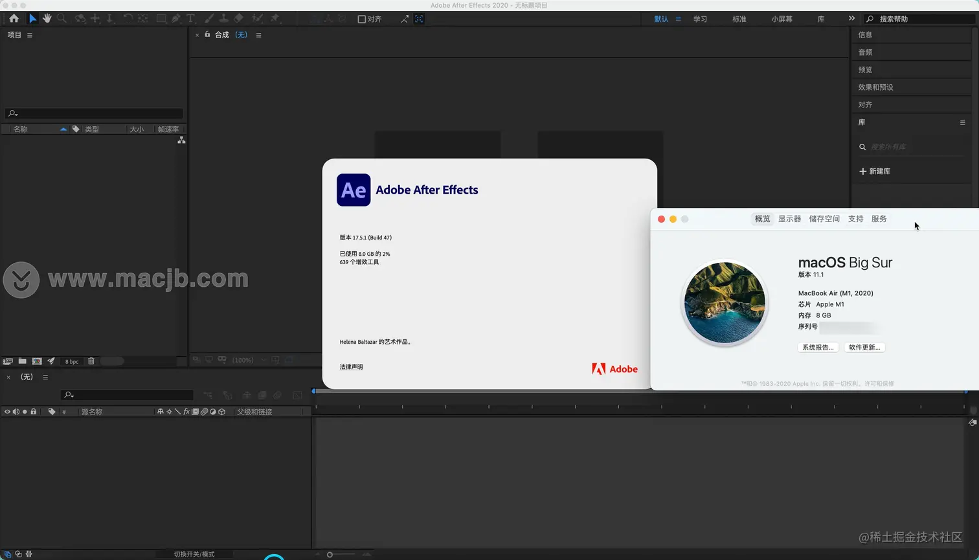
Task: Select the Type text tool
Action: coord(190,19)
